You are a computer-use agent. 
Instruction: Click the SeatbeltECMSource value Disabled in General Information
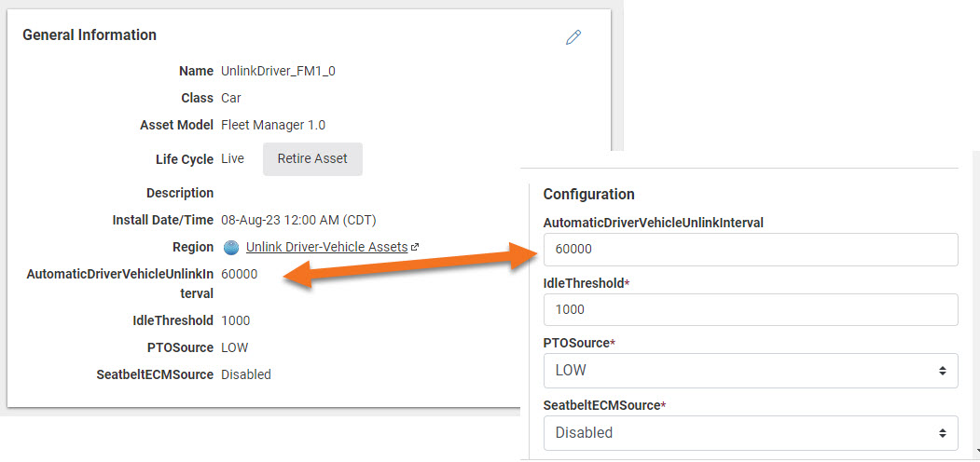[x=246, y=374]
